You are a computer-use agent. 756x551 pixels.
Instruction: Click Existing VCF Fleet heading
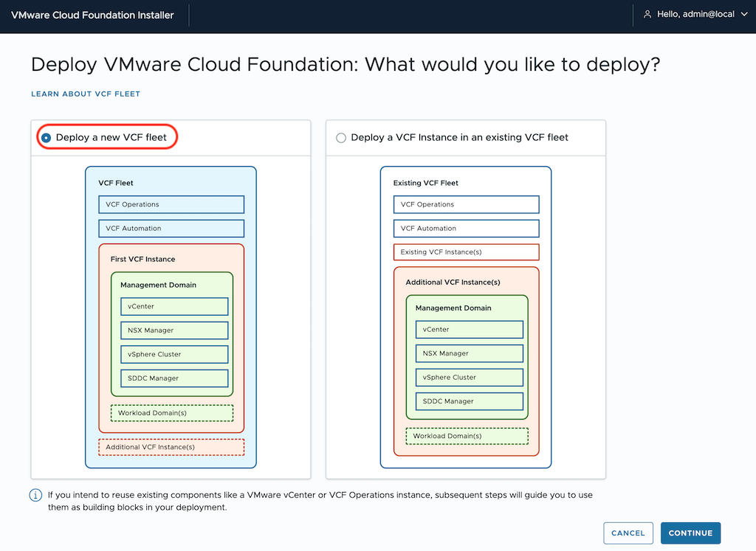(426, 183)
